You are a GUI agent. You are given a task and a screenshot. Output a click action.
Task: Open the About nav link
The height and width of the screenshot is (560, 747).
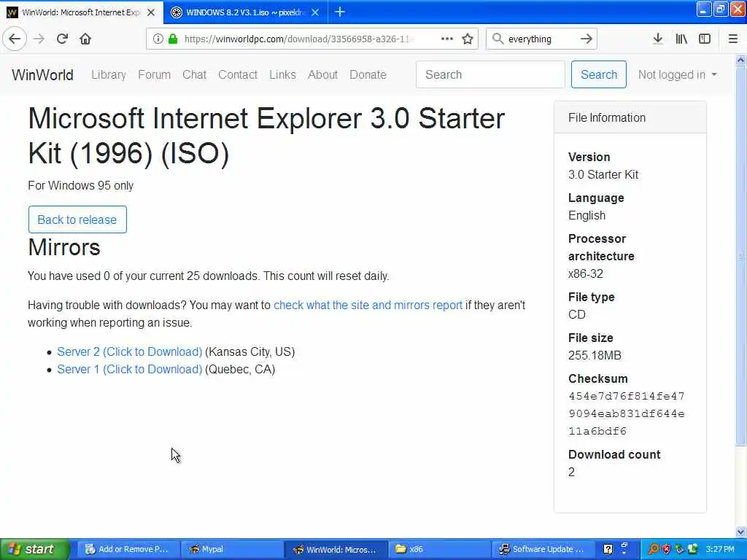click(322, 75)
